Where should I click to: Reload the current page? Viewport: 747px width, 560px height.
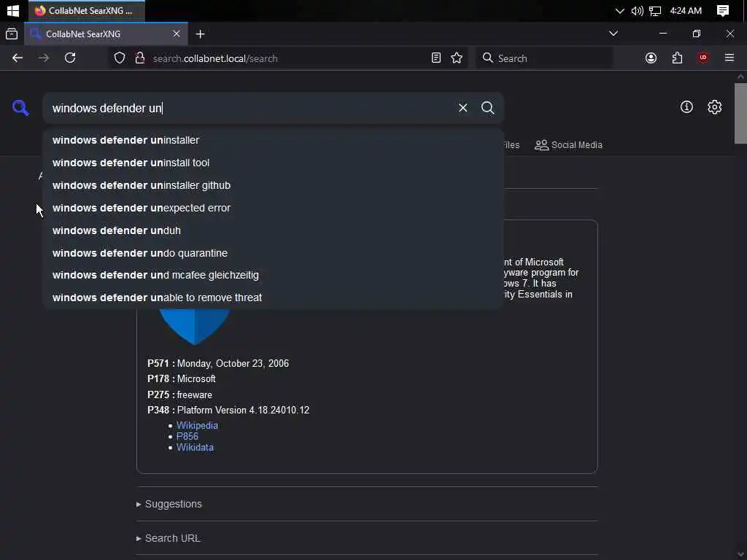[x=70, y=58]
